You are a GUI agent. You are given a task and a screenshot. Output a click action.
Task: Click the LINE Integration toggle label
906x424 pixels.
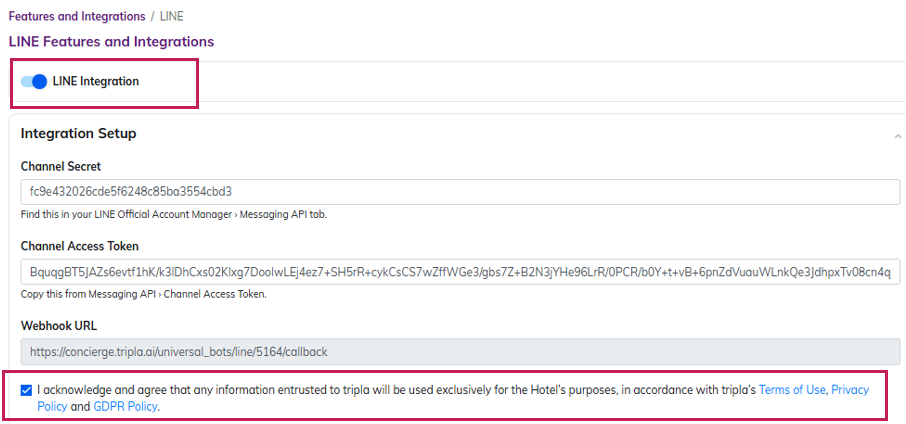point(95,82)
